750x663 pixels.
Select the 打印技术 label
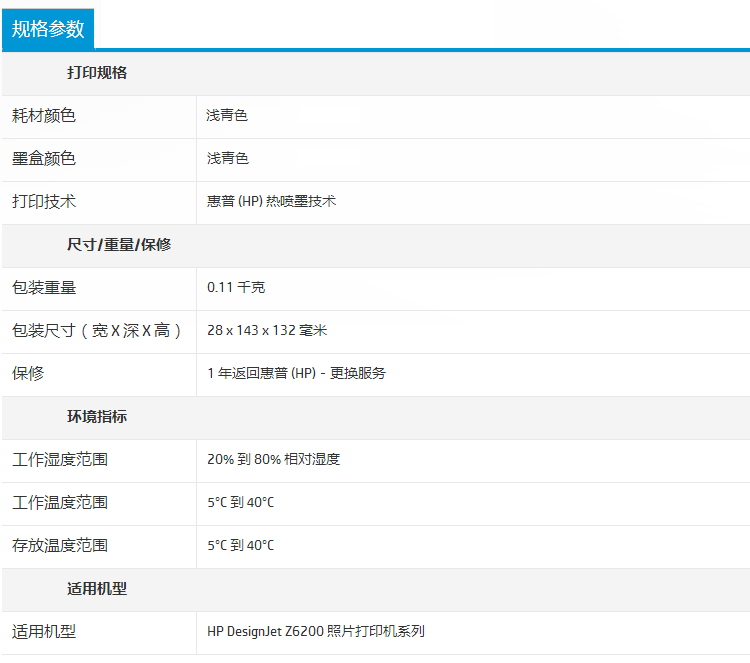point(44,201)
